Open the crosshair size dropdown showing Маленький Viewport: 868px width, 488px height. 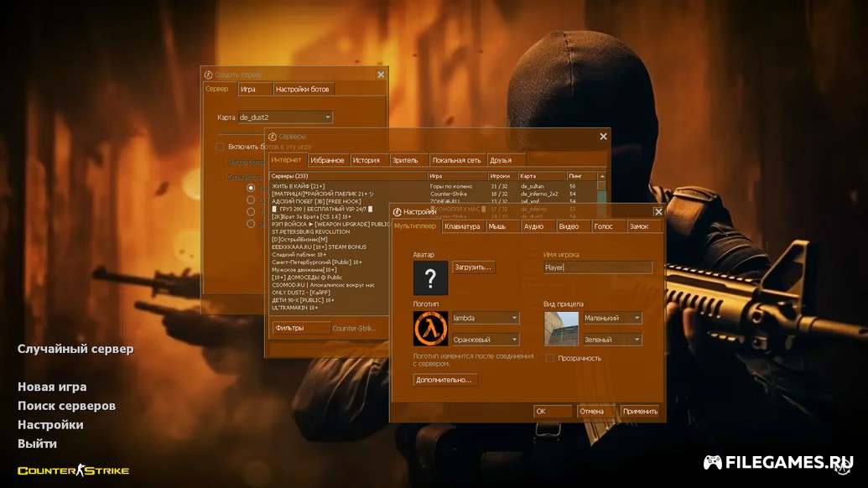(612, 318)
